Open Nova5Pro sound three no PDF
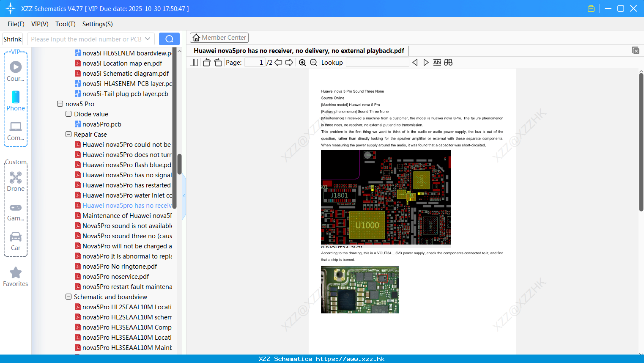This screenshot has height=363, width=644. (x=127, y=236)
